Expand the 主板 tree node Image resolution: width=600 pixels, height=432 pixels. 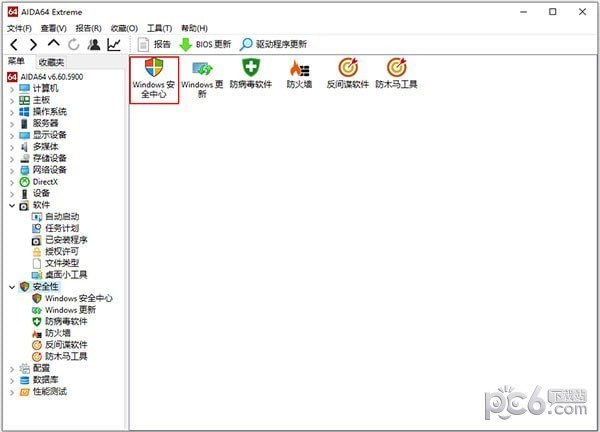coord(12,101)
